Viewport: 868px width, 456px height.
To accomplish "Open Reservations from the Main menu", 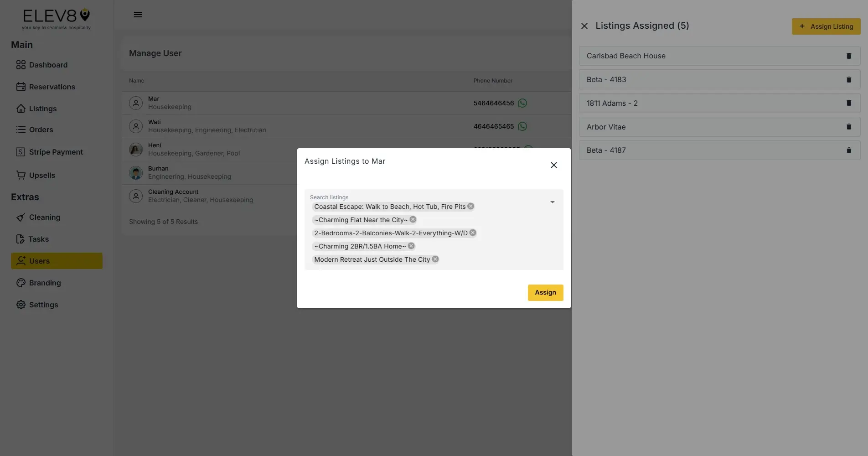I will [x=52, y=87].
